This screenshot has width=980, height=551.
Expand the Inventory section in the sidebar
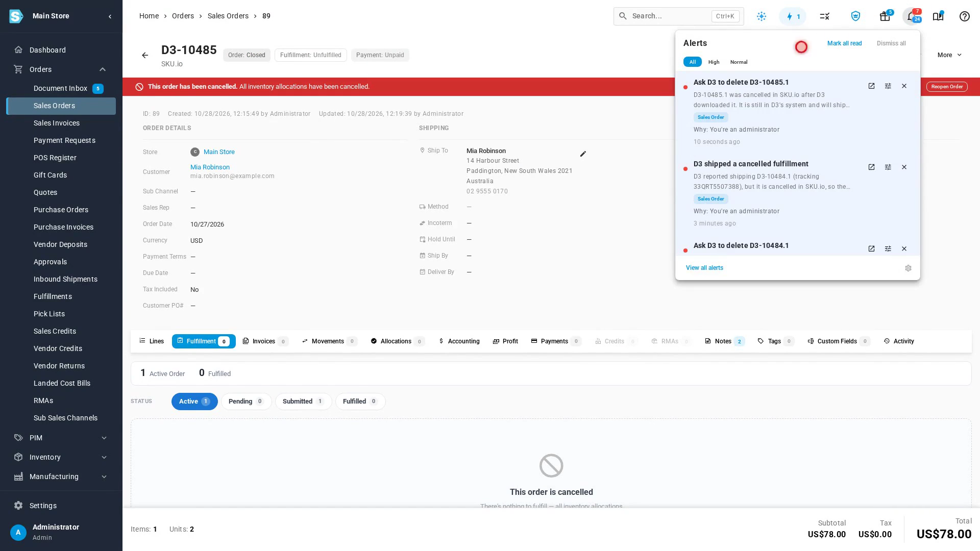pyautogui.click(x=104, y=457)
